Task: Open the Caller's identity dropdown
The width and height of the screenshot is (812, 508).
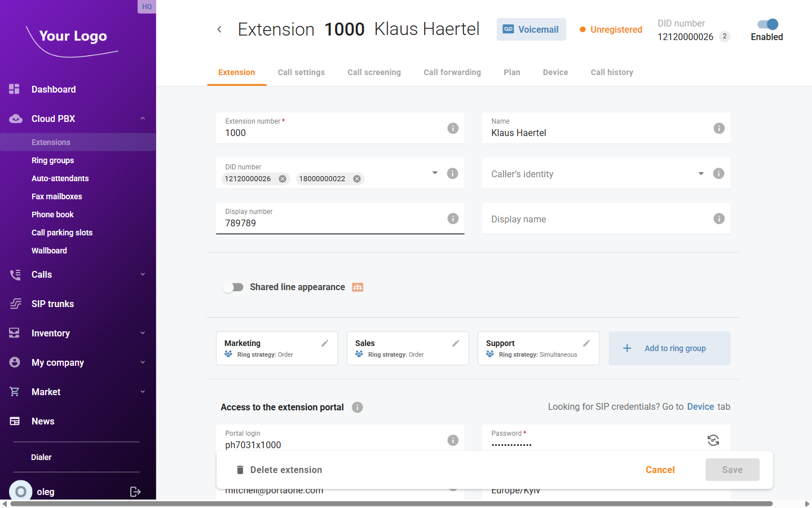Action: [x=701, y=174]
